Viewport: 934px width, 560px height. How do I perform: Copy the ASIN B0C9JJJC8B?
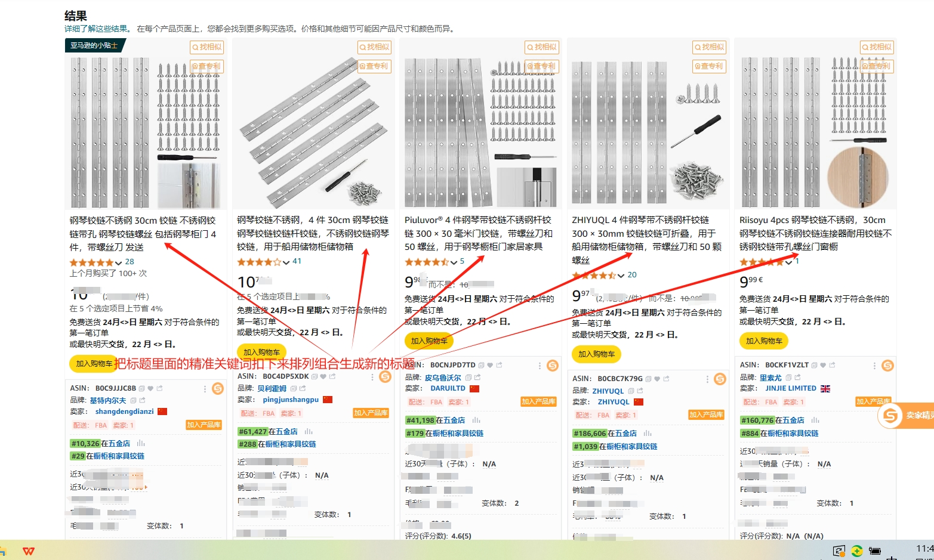click(142, 388)
